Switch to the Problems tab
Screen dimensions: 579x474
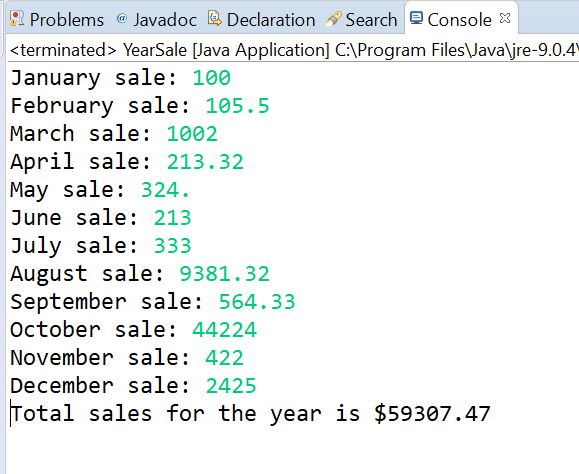pos(57,20)
